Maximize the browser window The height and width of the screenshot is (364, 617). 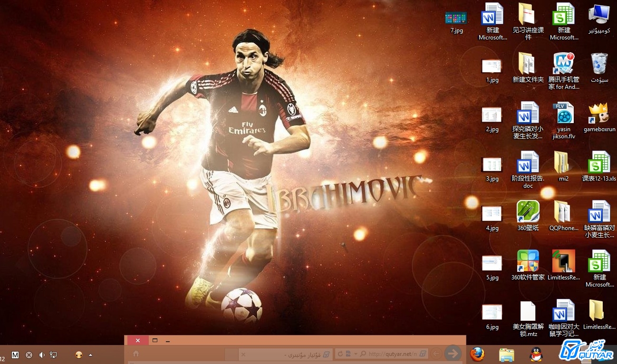tap(154, 340)
